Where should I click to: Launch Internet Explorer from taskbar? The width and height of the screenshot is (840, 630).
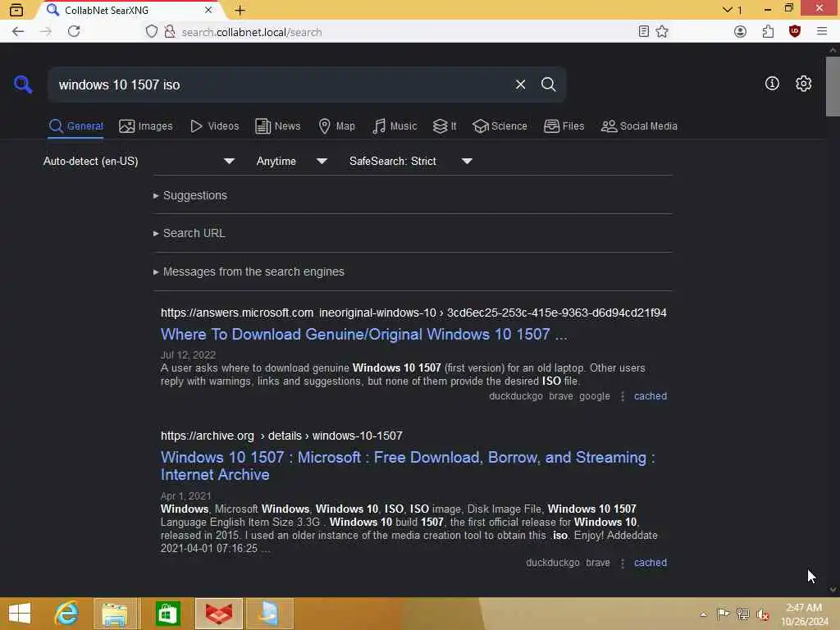(67, 614)
